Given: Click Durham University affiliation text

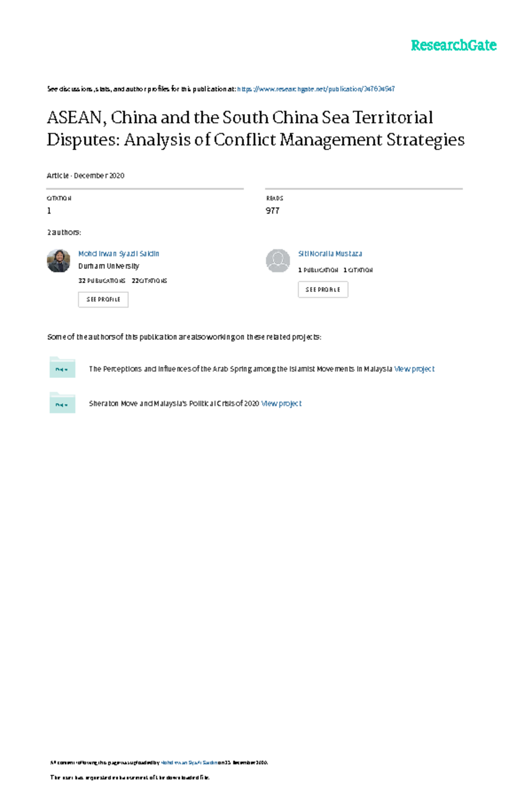Looking at the screenshot, I should coord(109,266).
